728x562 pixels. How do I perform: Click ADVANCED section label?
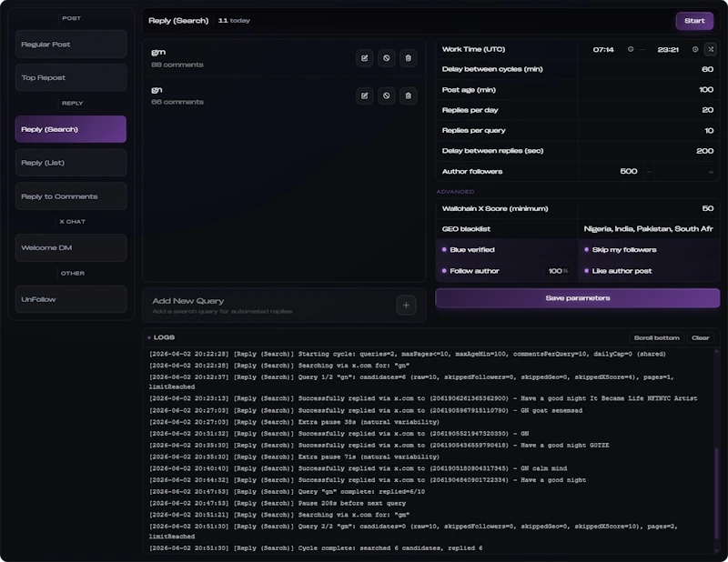(455, 191)
